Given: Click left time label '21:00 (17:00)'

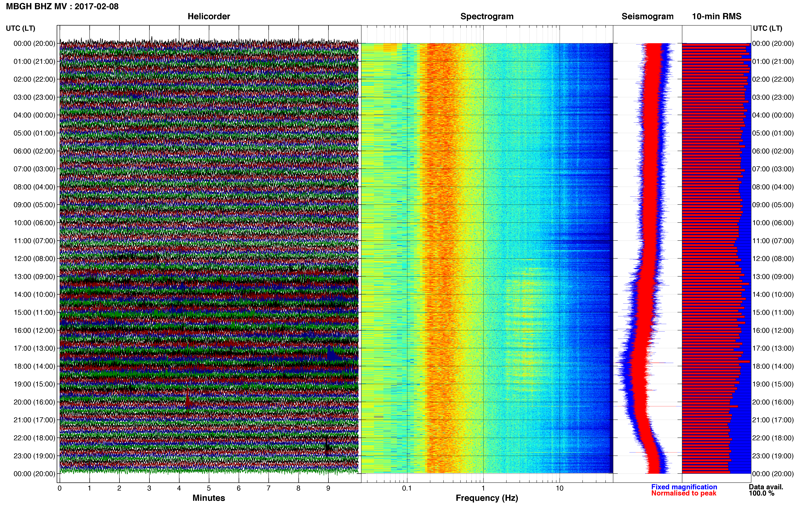Looking at the screenshot, I should (x=34, y=420).
